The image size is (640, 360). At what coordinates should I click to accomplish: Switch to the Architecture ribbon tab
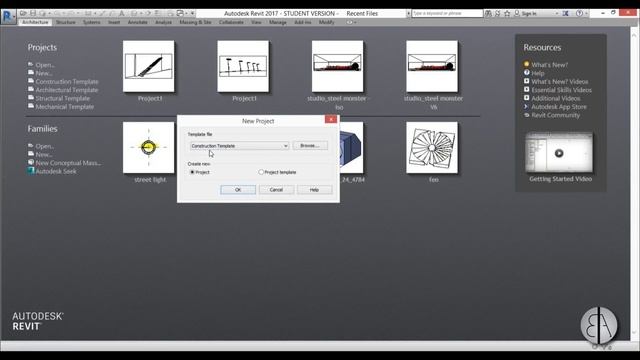(x=35, y=22)
